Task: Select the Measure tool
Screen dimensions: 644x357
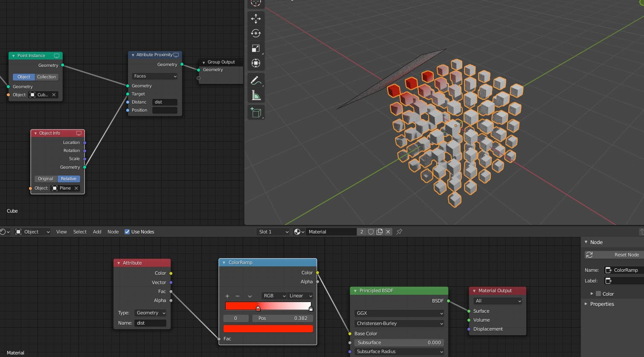Action: click(x=256, y=95)
